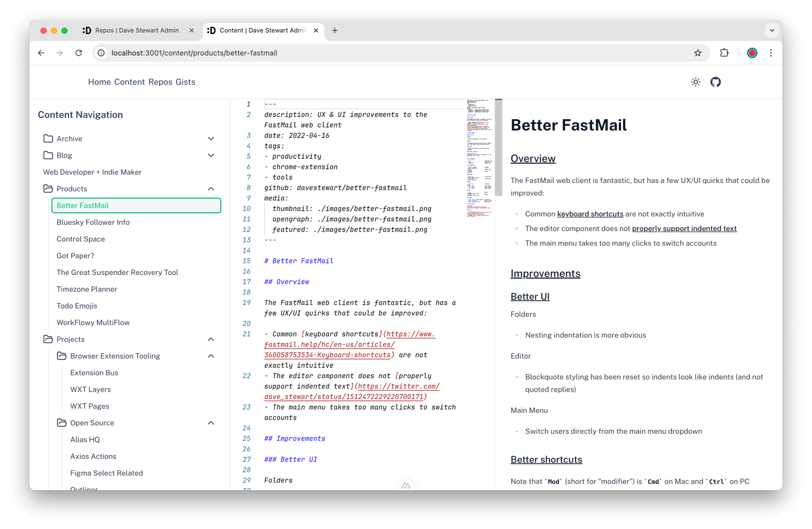Image resolution: width=812 pixels, height=529 pixels.
Task: Click the Chrome profile avatar
Action: click(752, 53)
